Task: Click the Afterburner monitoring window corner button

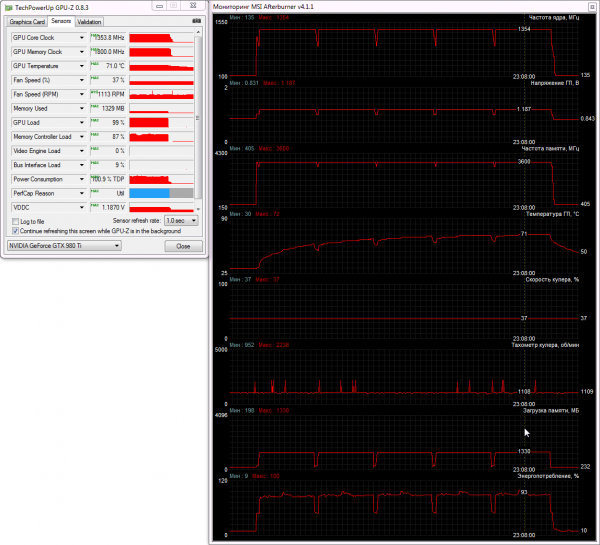Action: [592, 7]
